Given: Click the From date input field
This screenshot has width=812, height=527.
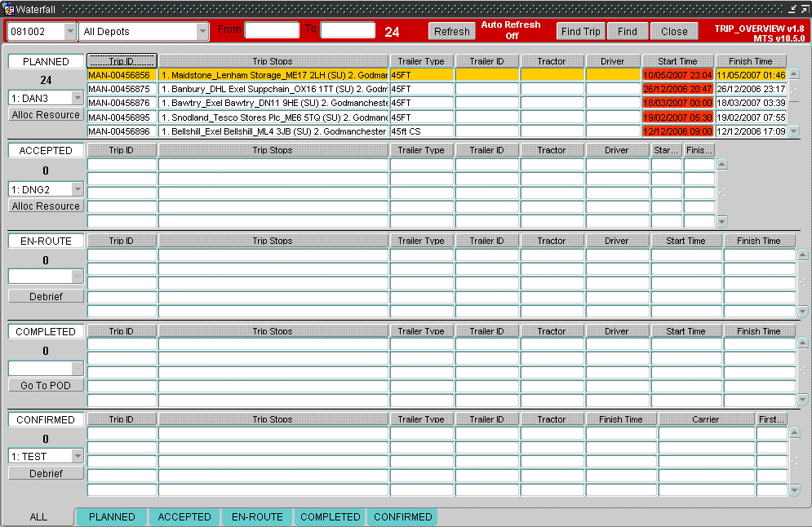Looking at the screenshot, I should pyautogui.click(x=272, y=30).
